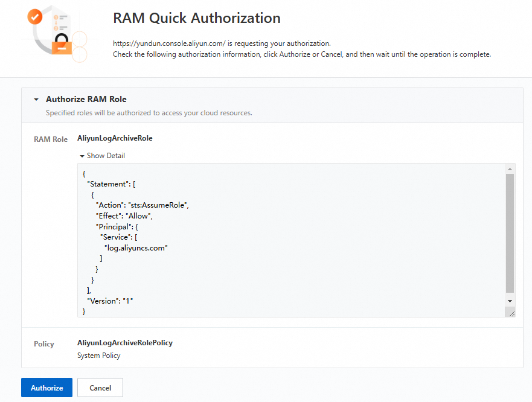Click the policy box scrollbar thumb

tap(510, 233)
